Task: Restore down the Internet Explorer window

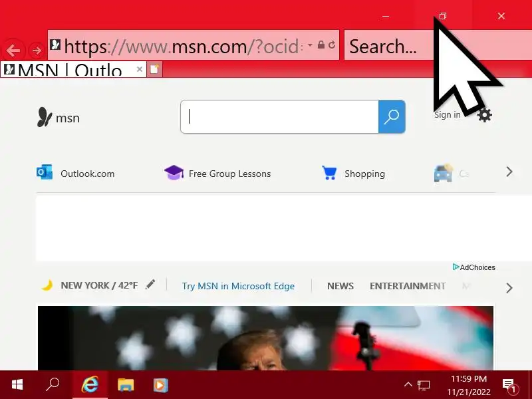Action: pos(443,16)
